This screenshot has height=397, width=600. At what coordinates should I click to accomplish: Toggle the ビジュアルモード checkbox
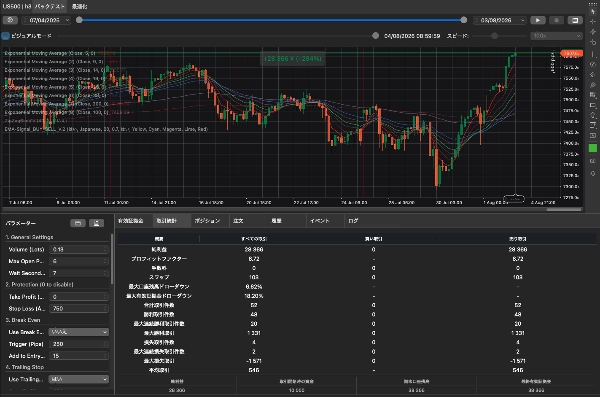pos(5,36)
